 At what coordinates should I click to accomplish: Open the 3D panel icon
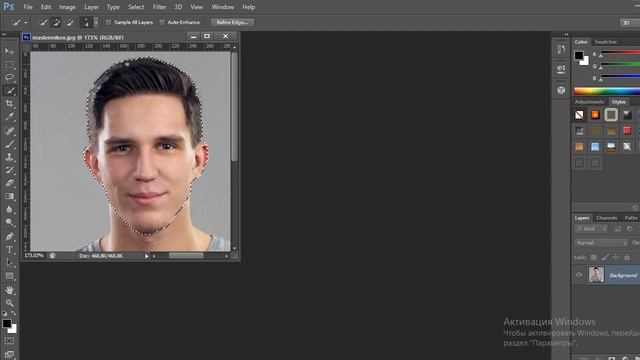coord(561,90)
